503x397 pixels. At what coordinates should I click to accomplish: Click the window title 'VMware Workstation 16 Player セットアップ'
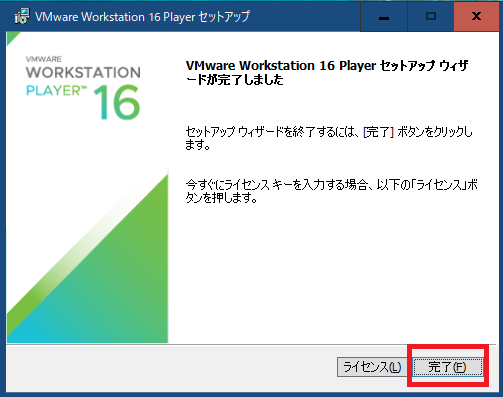(142, 16)
